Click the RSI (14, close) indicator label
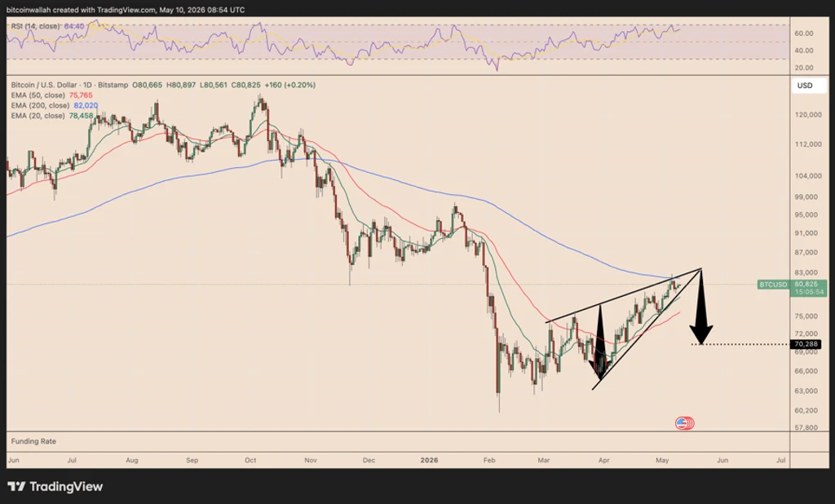This screenshot has width=835, height=504. pos(46,26)
